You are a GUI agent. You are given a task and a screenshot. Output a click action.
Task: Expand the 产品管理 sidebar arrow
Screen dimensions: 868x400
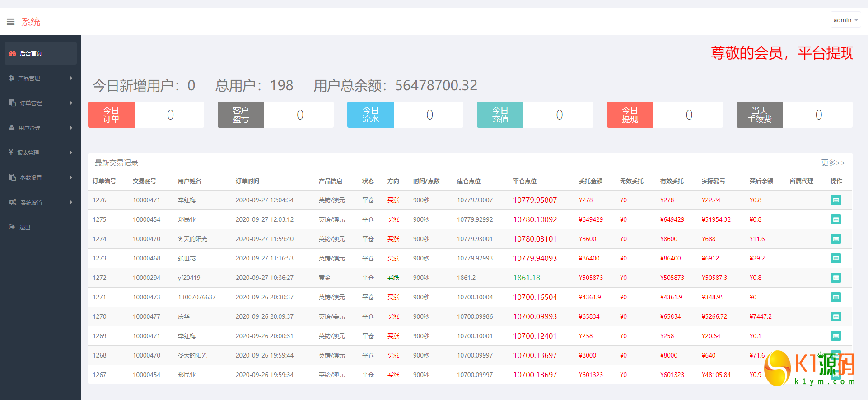click(x=71, y=78)
